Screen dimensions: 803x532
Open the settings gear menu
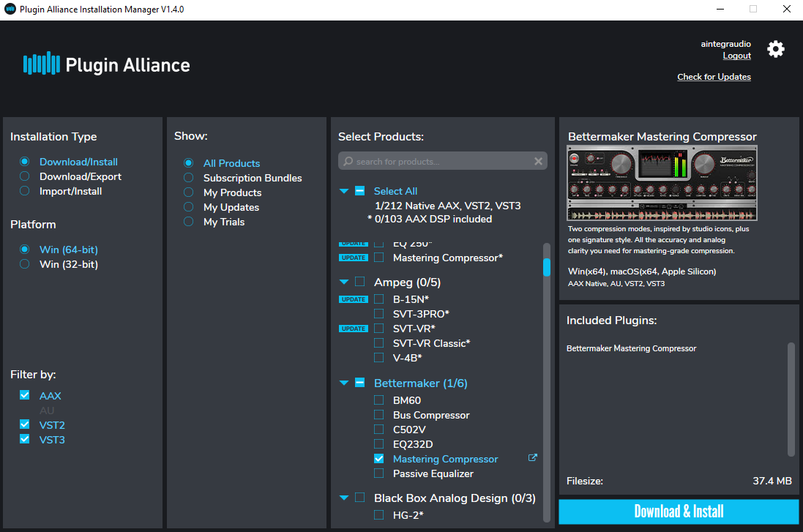(775, 49)
